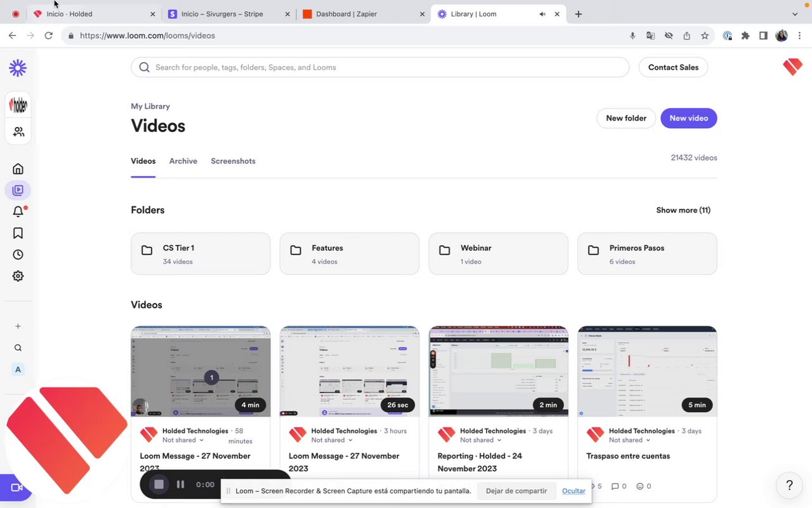Image resolution: width=812 pixels, height=508 pixels.
Task: Click the Holded logo beside Contact Sales
Action: [792, 67]
